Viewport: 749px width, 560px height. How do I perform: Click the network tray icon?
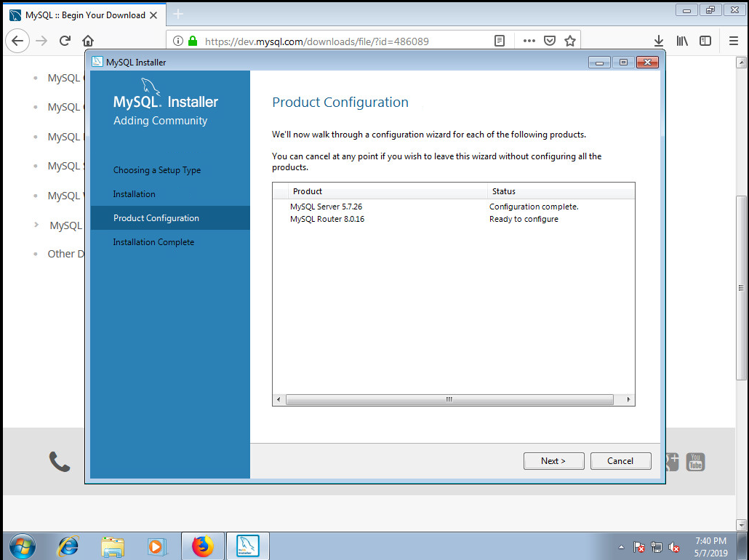657,547
